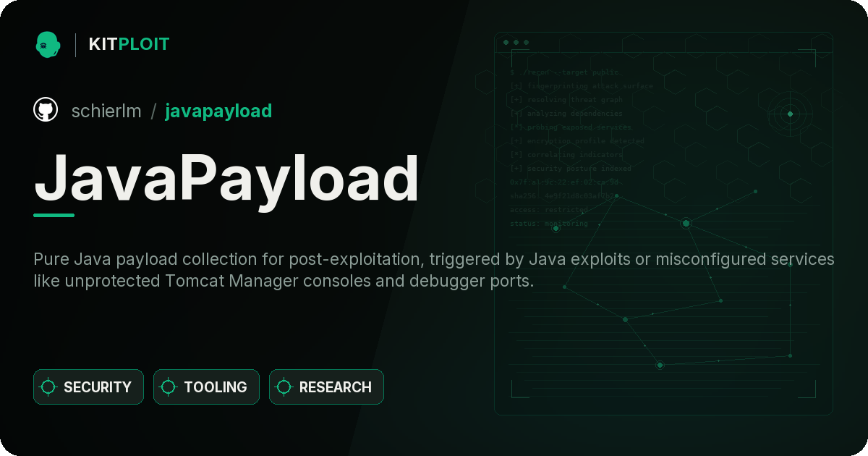Click the radar target icon in terminal
868x456 pixels.
[790, 114]
